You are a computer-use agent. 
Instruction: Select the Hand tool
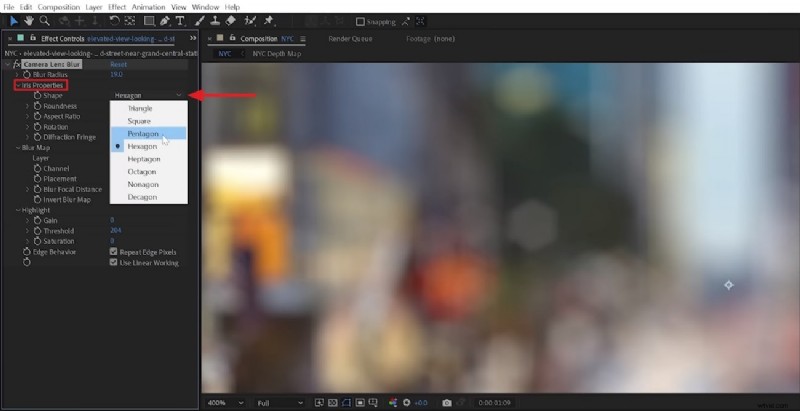29,21
